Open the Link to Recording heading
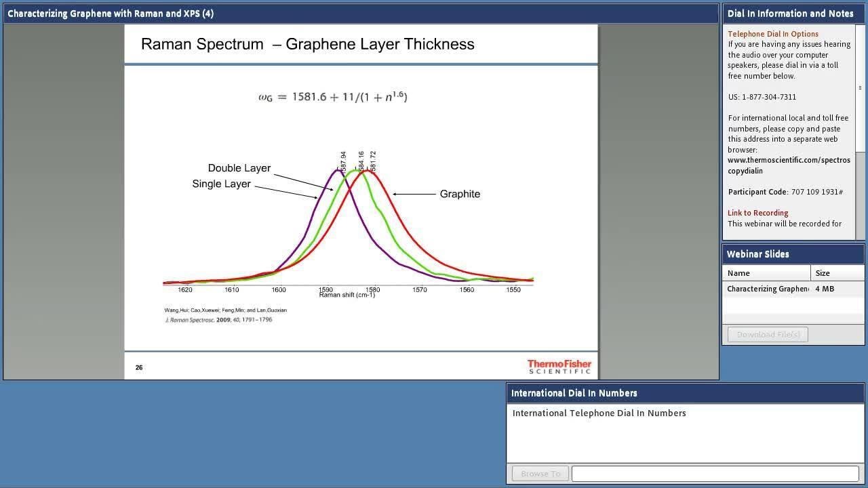Viewport: 868px width, 488px height. 757,213
